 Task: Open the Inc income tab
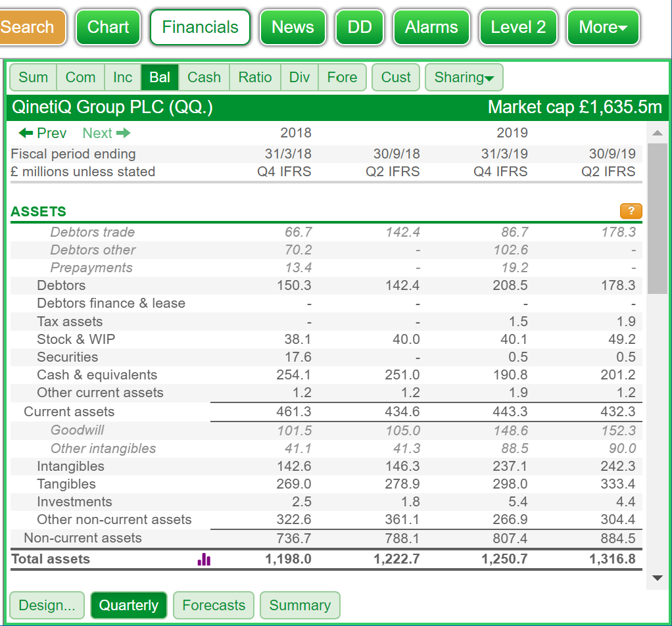click(122, 77)
